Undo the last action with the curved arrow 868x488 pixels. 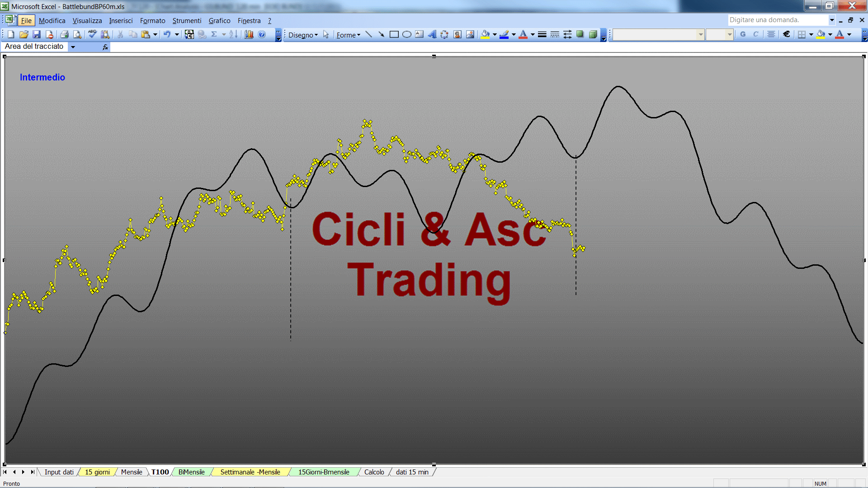(x=167, y=34)
